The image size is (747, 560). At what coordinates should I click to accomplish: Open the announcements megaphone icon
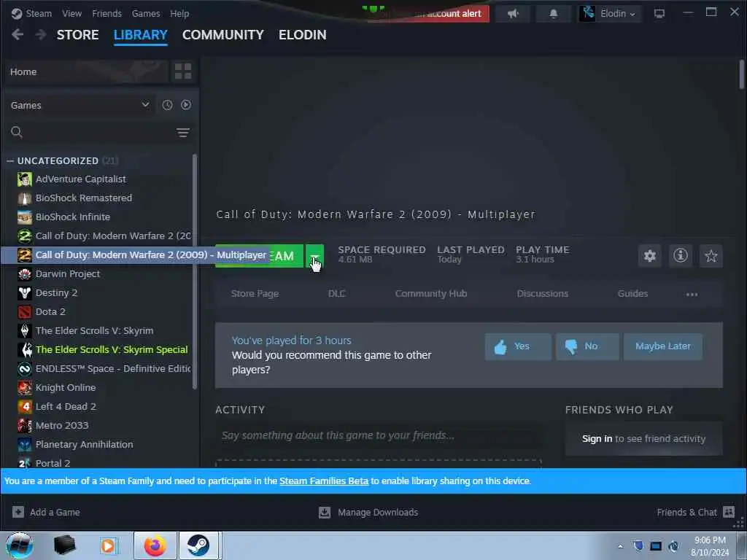(x=513, y=14)
